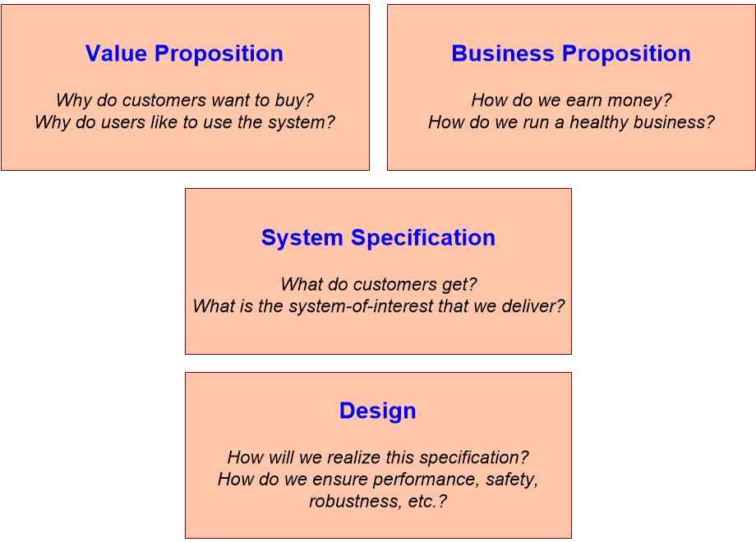Select the line 'What do customers get?'

[x=378, y=284]
